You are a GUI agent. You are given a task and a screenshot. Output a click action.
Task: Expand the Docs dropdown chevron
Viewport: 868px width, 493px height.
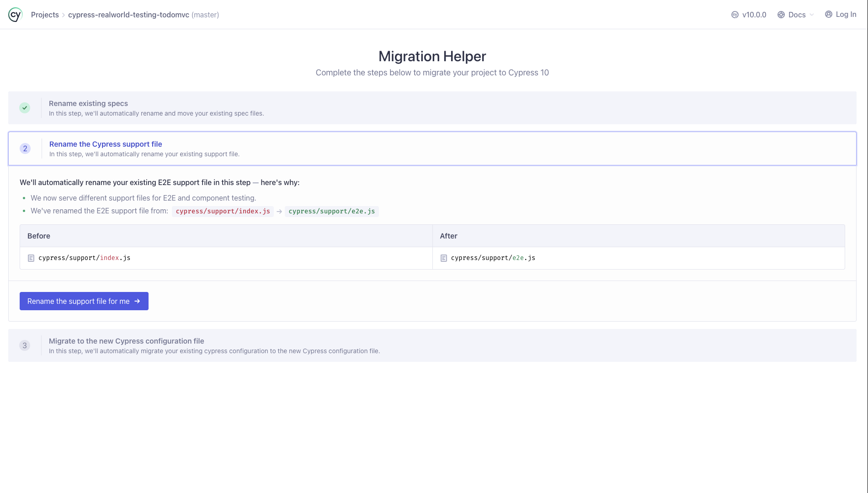(812, 15)
